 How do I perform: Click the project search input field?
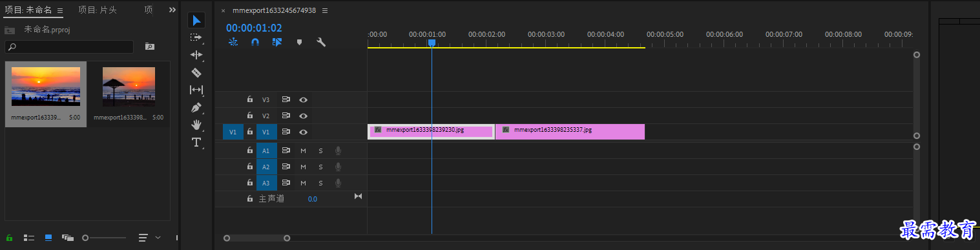pos(69,47)
